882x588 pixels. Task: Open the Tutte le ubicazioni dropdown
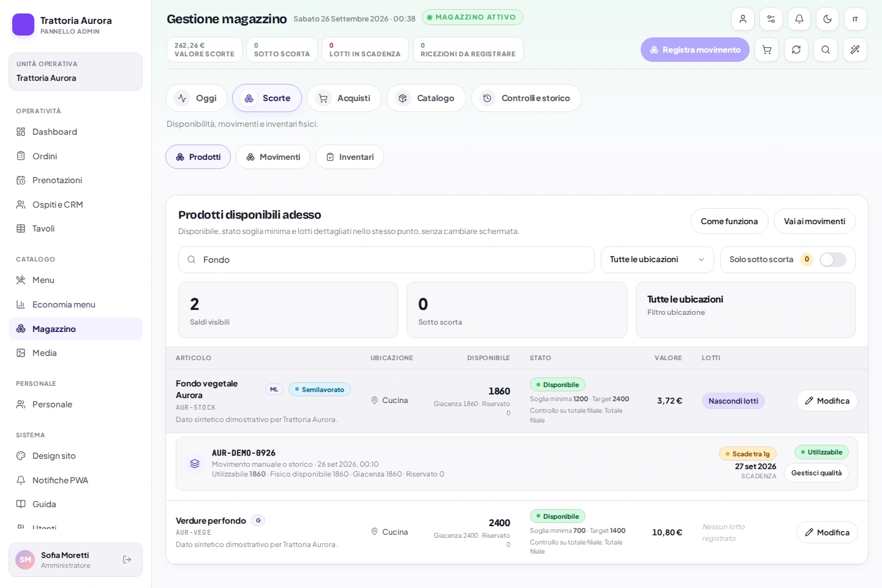[657, 260]
